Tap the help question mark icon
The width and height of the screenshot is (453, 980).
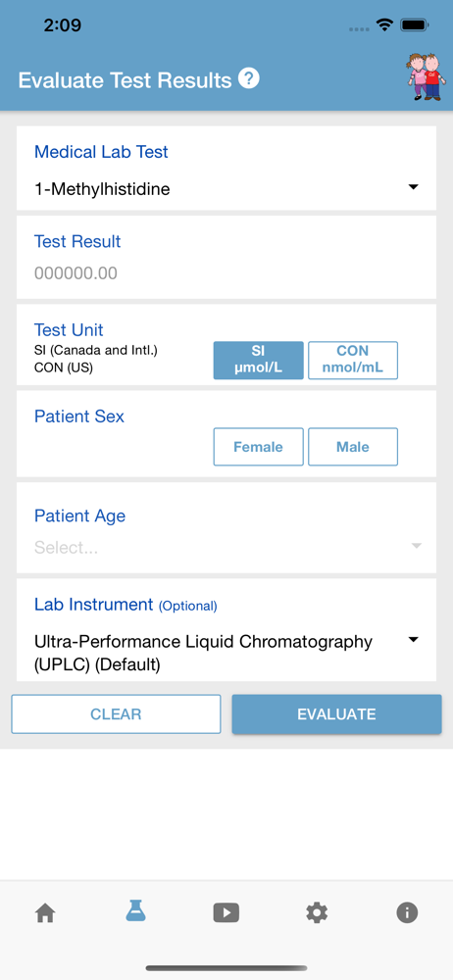point(249,78)
